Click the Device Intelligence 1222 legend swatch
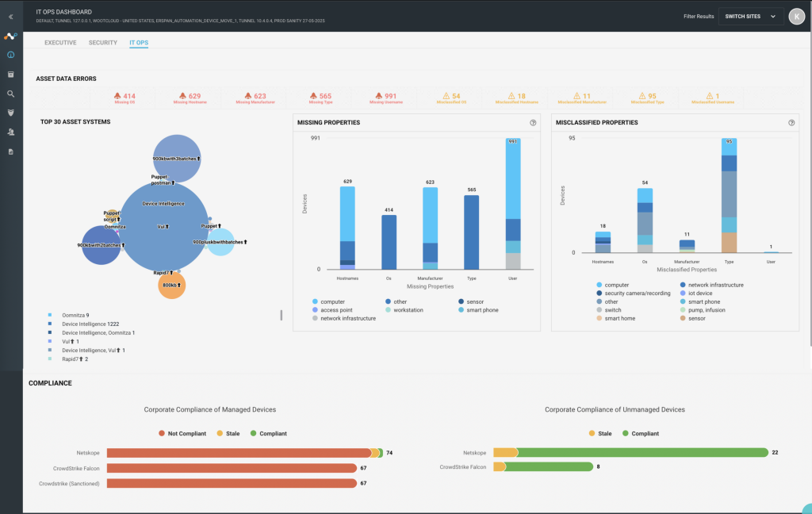 coord(50,324)
